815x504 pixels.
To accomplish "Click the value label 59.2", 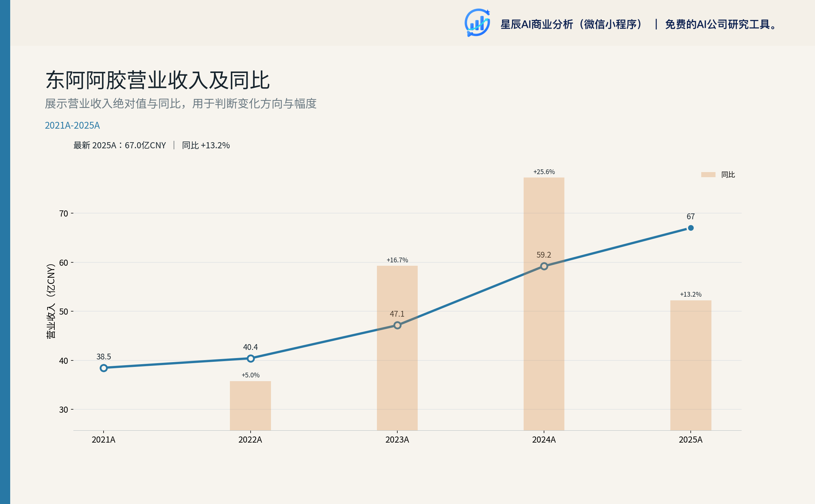I will pyautogui.click(x=544, y=255).
